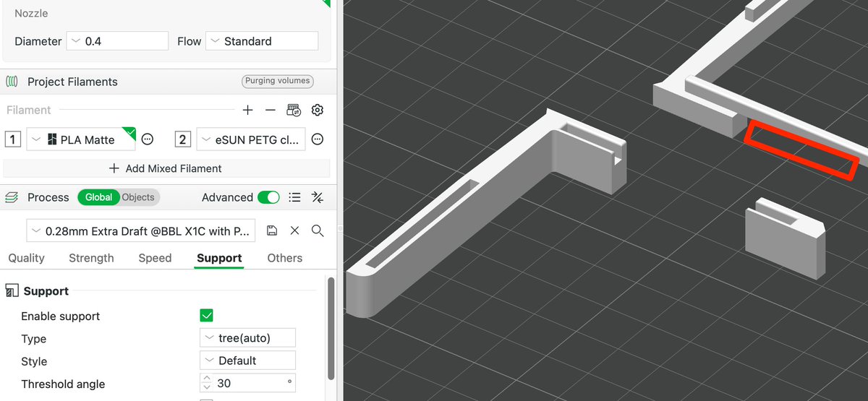The image size is (868, 401).
Task: Click the PLA Matte brand logo icon
Action: click(x=52, y=139)
